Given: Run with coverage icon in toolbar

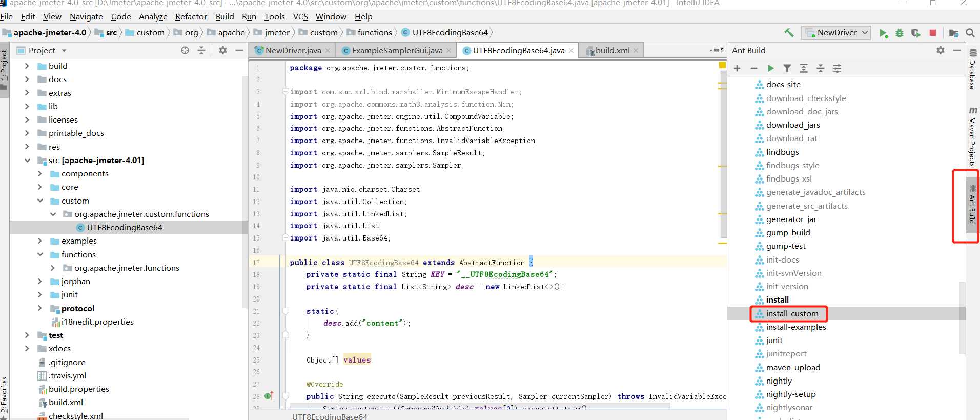Looking at the screenshot, I should coord(916,33).
